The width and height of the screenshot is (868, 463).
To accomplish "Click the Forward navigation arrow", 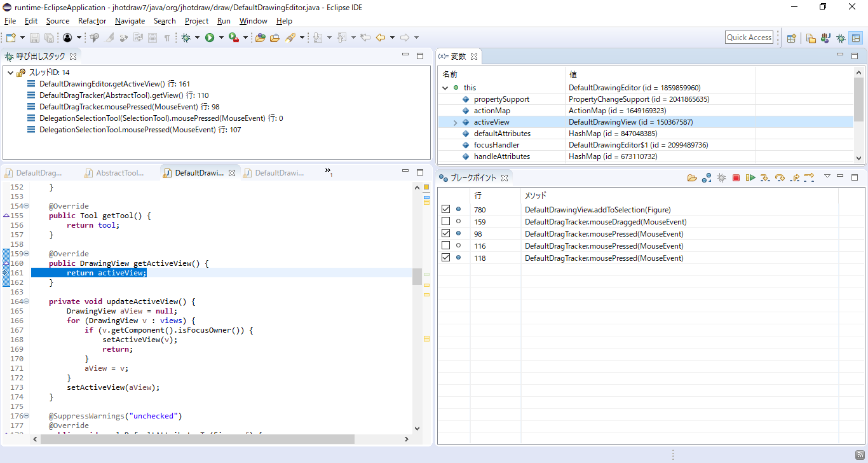I will 405,38.
